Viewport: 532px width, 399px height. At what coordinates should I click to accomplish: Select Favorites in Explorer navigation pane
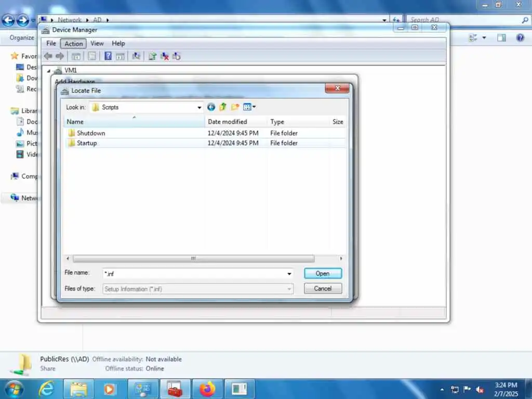24,56
